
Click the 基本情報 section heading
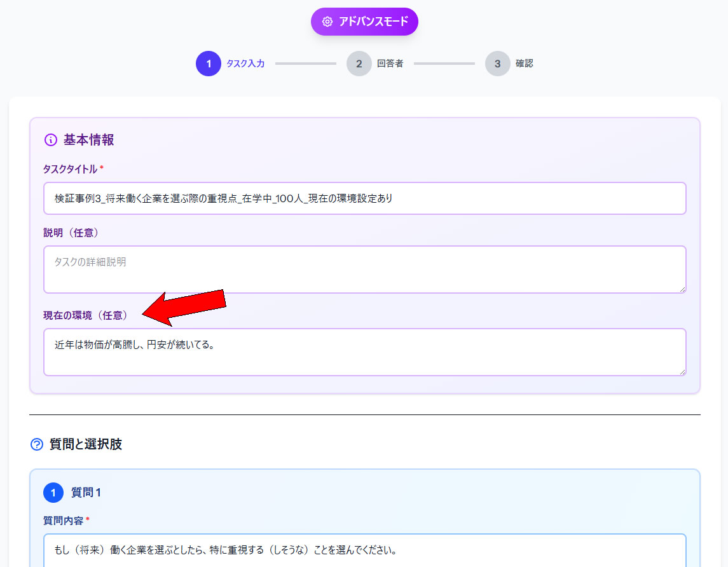point(87,139)
